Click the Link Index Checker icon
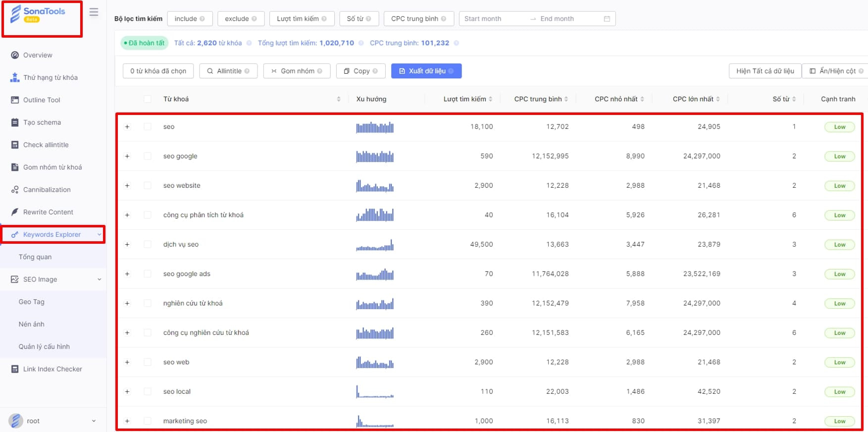The height and width of the screenshot is (432, 868). (15, 369)
